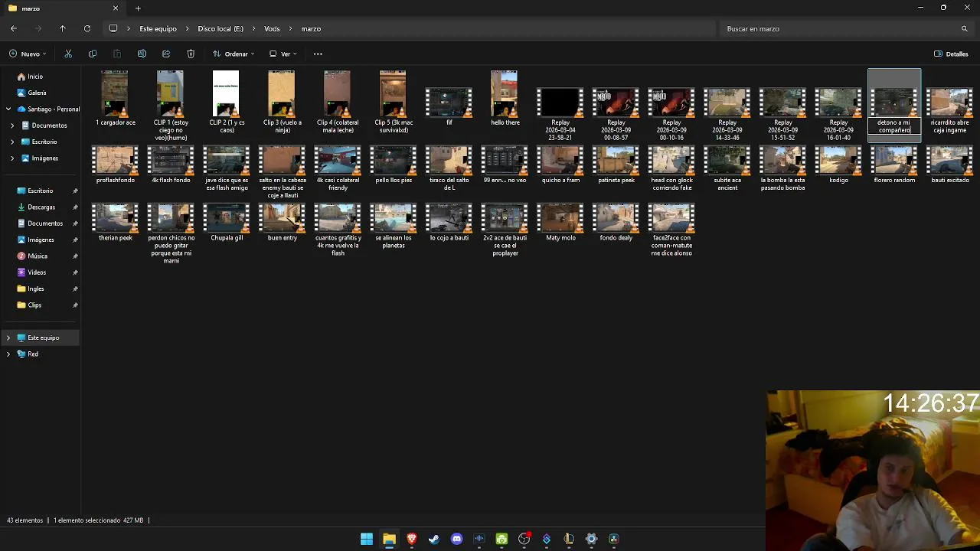Open the See more (three dots) menu

click(x=318, y=54)
